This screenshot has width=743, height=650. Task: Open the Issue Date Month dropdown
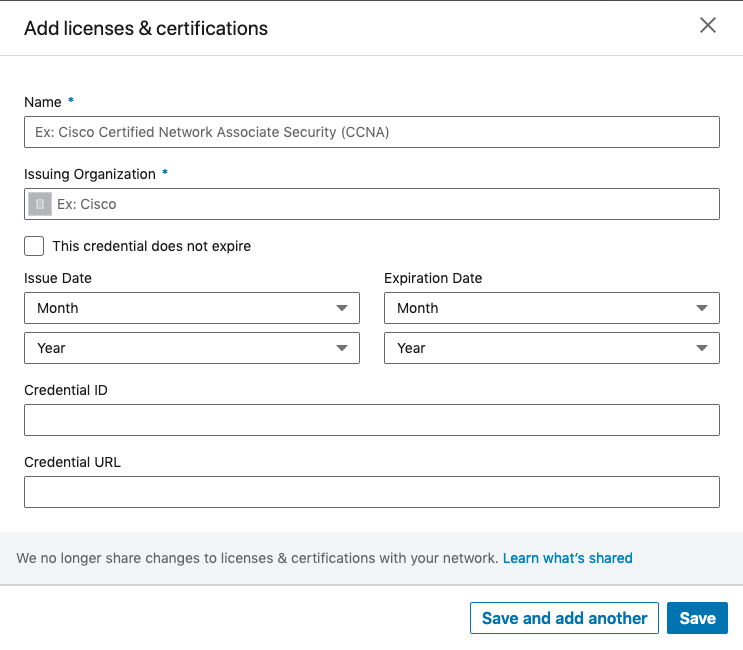coord(191,308)
